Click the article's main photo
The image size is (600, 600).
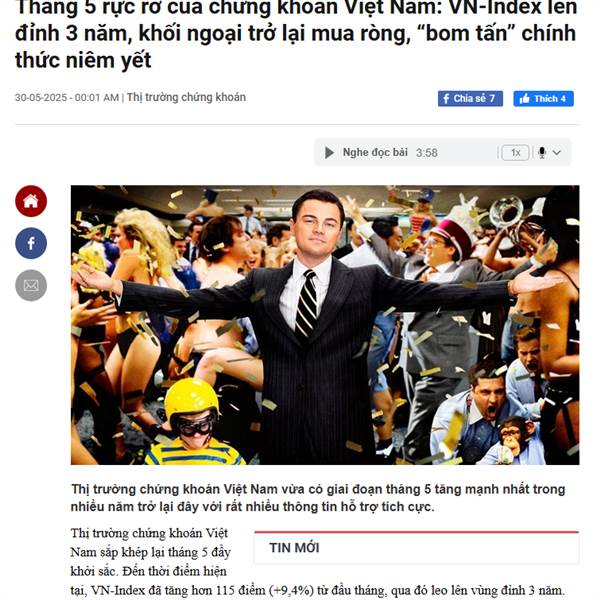coord(325,325)
